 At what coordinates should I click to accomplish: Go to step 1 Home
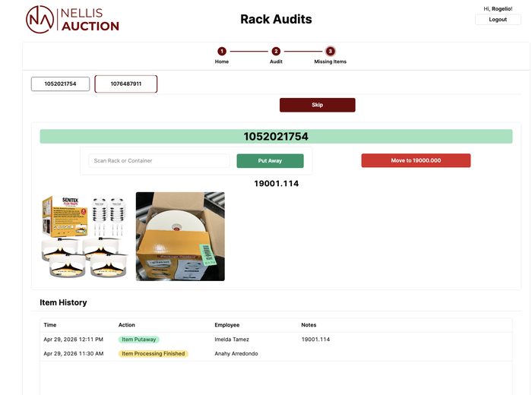coord(222,51)
